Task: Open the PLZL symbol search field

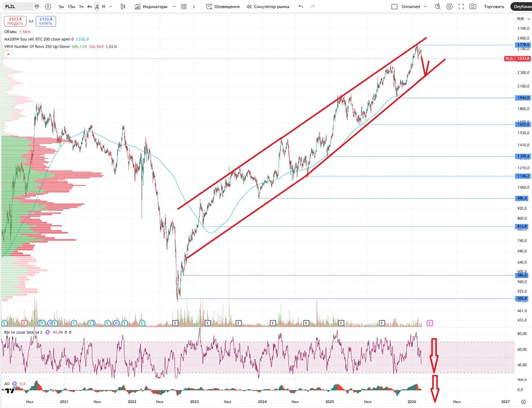Action: (x=17, y=6)
